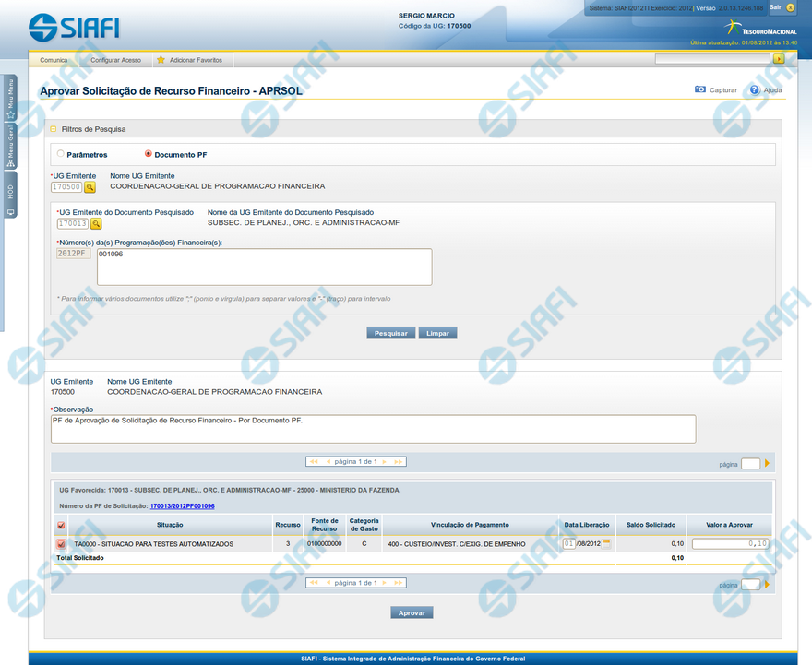Click the Sair close icon
This screenshot has height=665, width=812.
[x=790, y=7]
